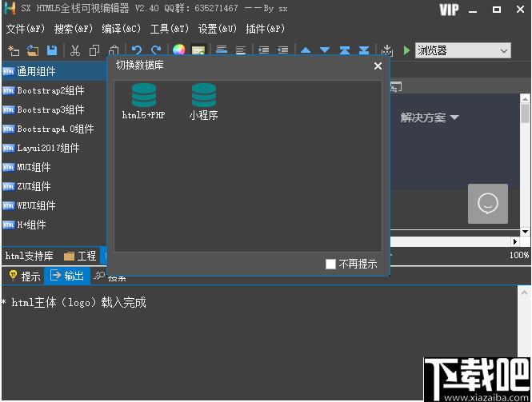Viewport: 532px width, 402px height.
Task: Open the 文件(&F) menu
Action: (26, 29)
